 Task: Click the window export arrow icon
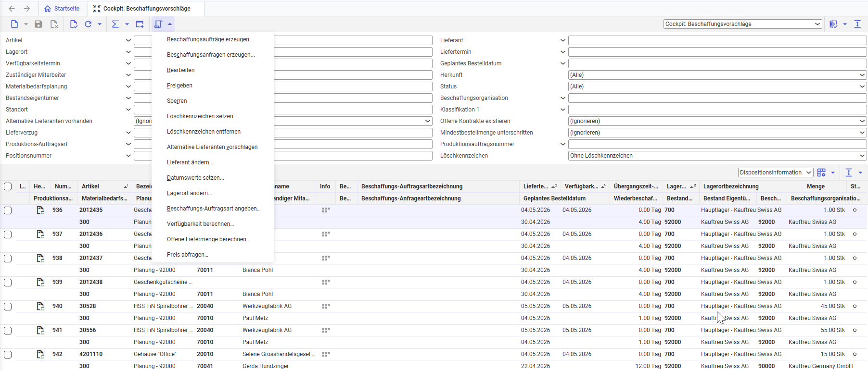[140, 24]
